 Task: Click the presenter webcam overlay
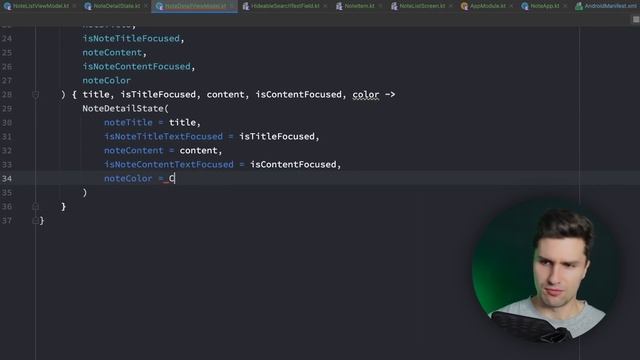point(545,271)
